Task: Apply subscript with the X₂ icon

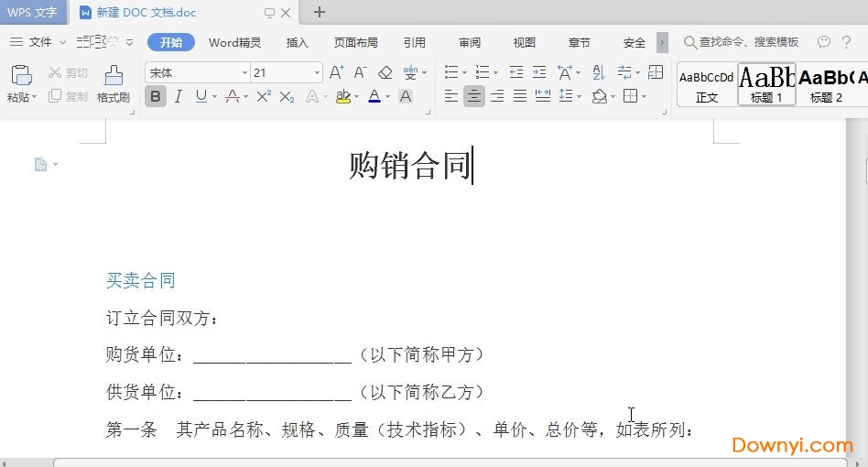Action: click(x=287, y=97)
